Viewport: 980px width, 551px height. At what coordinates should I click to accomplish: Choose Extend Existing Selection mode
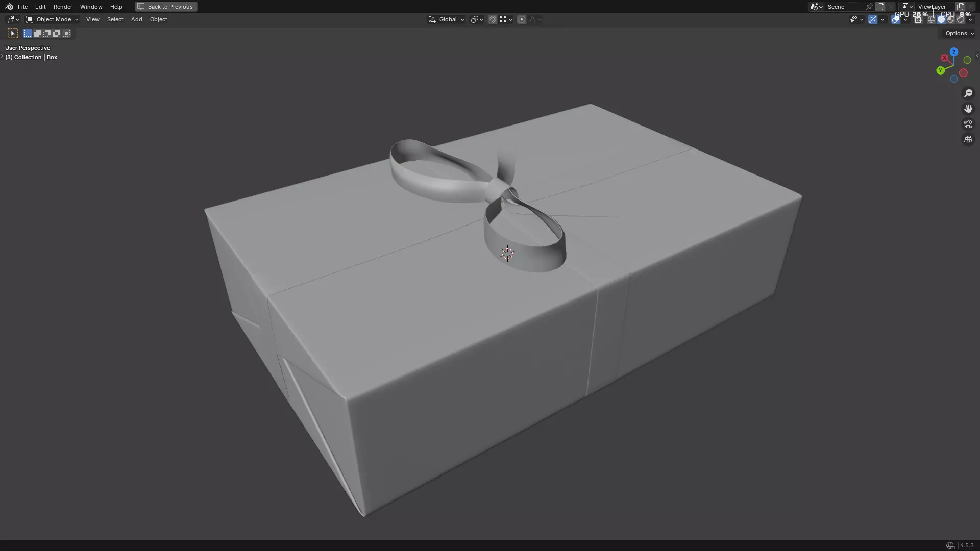click(37, 33)
